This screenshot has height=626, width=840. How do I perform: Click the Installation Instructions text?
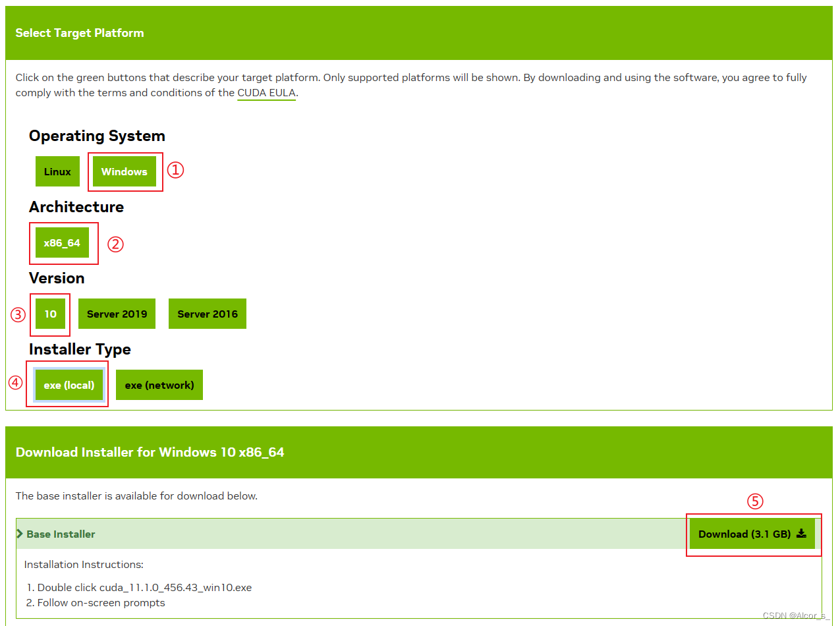click(84, 565)
